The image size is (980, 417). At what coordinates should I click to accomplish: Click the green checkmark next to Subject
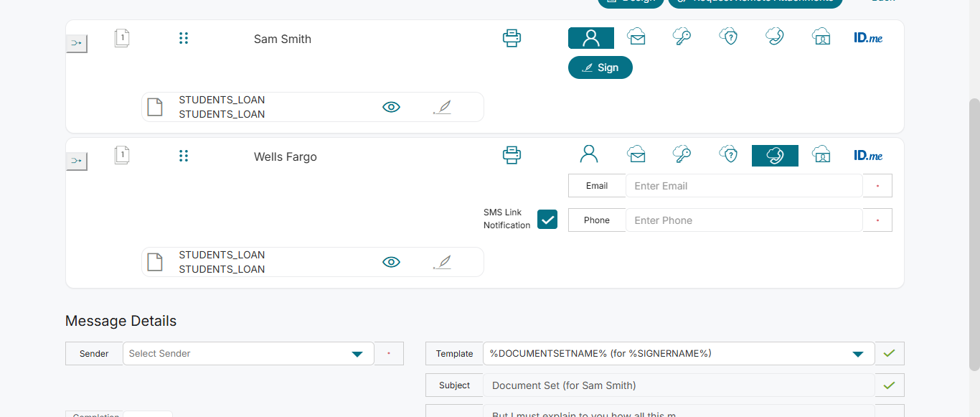pyautogui.click(x=890, y=385)
